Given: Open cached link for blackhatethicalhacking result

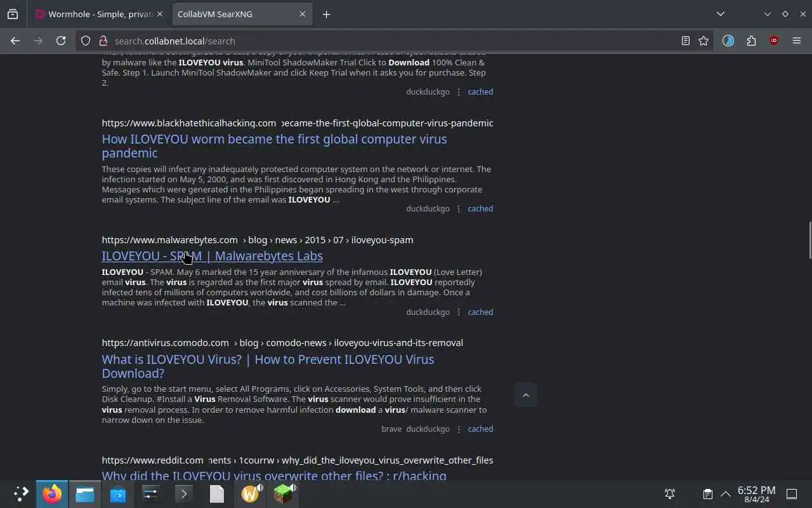Looking at the screenshot, I should click(480, 208).
